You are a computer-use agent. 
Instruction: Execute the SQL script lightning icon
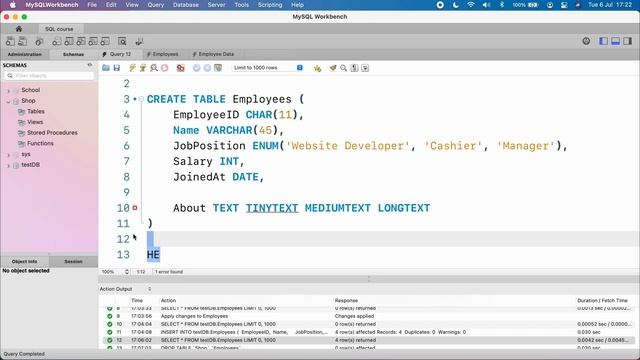tap(132, 68)
